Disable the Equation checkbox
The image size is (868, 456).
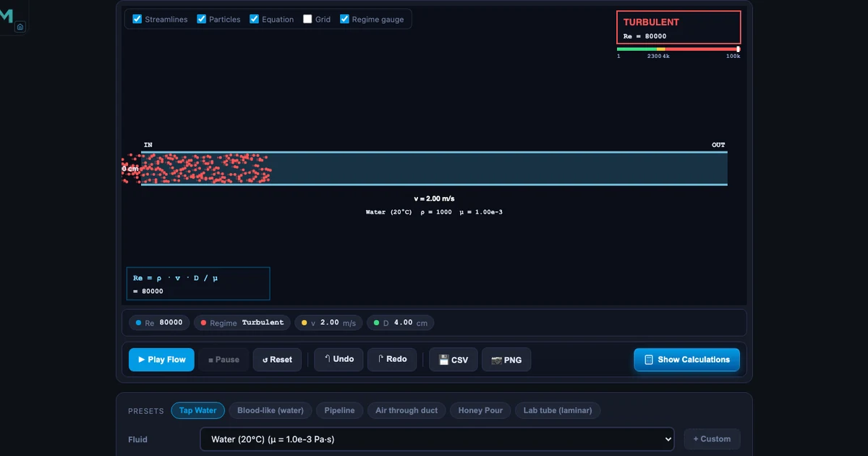point(254,20)
